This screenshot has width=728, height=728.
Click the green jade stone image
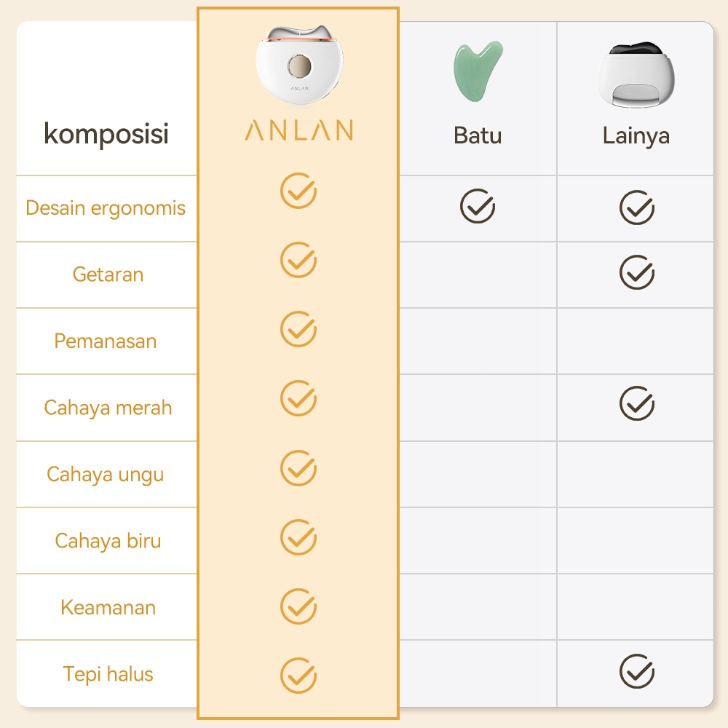click(478, 71)
